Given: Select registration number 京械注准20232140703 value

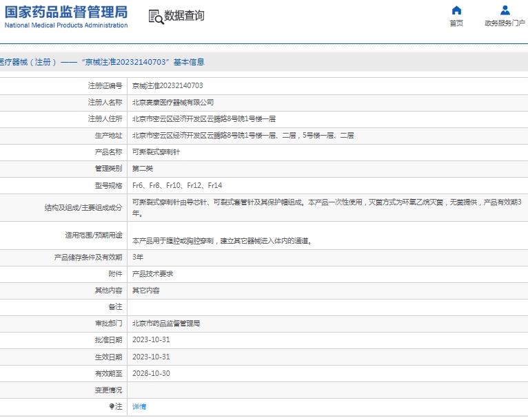Looking at the screenshot, I should pos(167,86).
